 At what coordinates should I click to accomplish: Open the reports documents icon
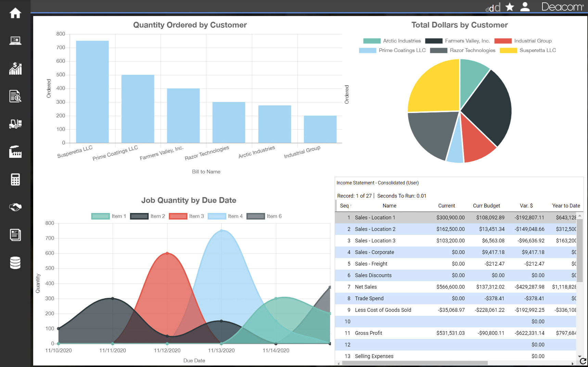coord(15,235)
